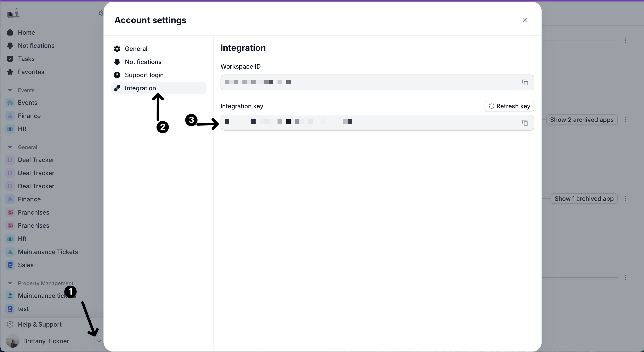
Task: Open Help & Support icon
Action: (x=10, y=325)
